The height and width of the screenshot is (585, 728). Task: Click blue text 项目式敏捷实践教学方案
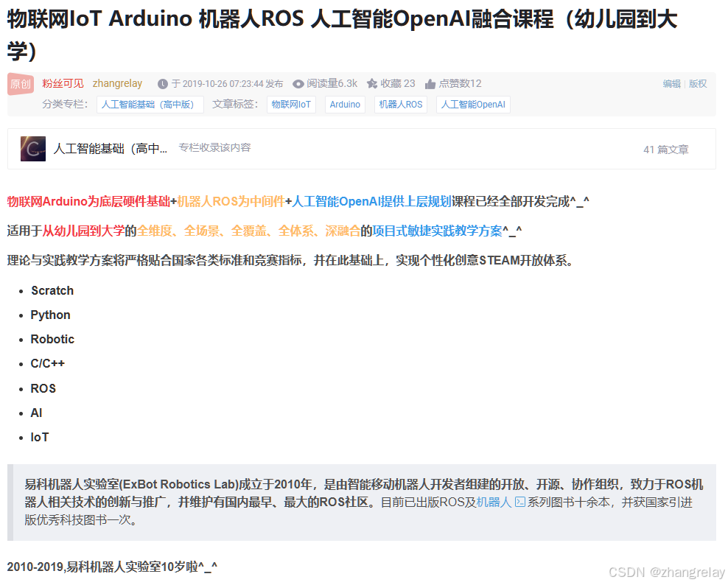click(x=438, y=231)
